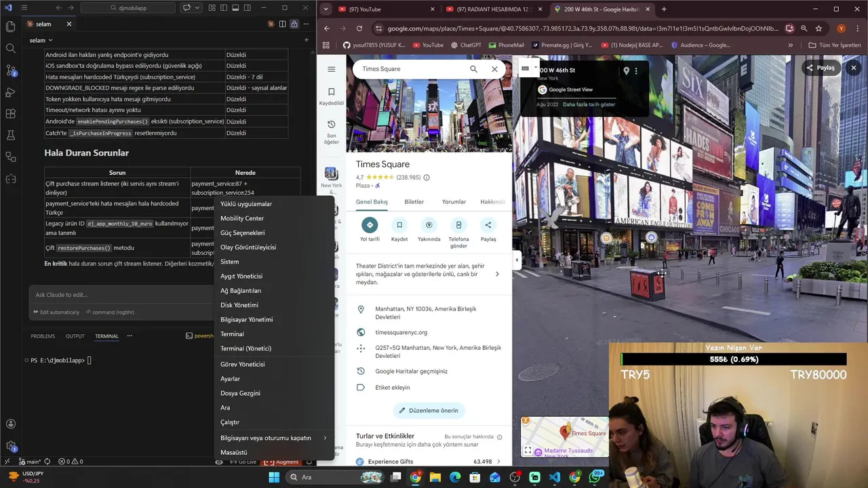Close the selam editor tab
This screenshot has height=488, width=868.
point(68,24)
